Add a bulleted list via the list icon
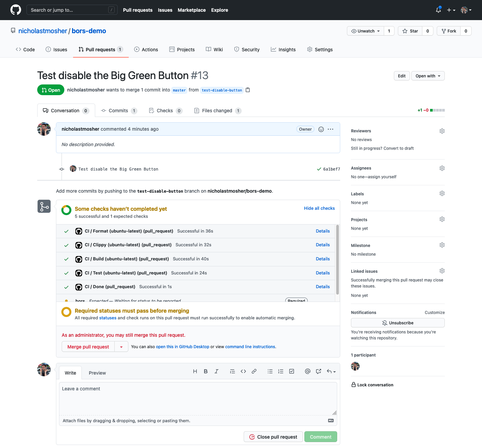This screenshot has height=448, width=482. coord(270,371)
